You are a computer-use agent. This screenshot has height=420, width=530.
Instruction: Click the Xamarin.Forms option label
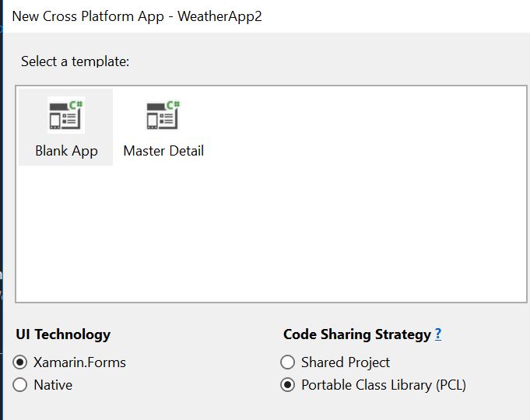pos(79,362)
